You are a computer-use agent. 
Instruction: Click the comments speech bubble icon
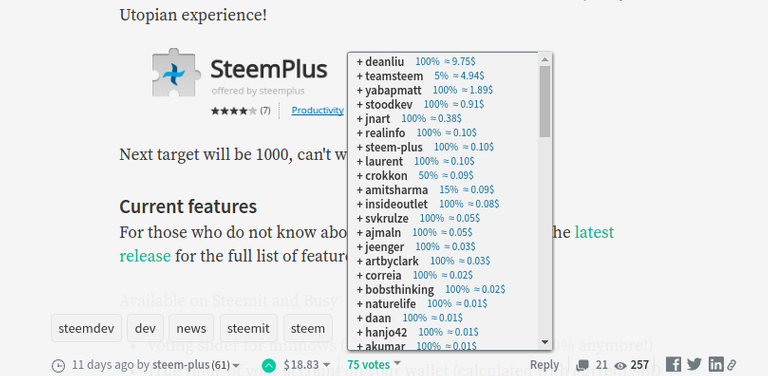582,365
